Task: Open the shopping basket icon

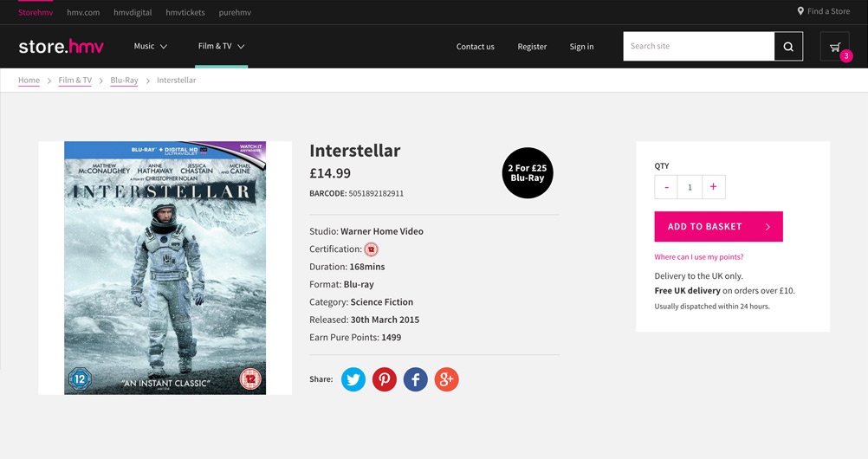Action: point(835,47)
